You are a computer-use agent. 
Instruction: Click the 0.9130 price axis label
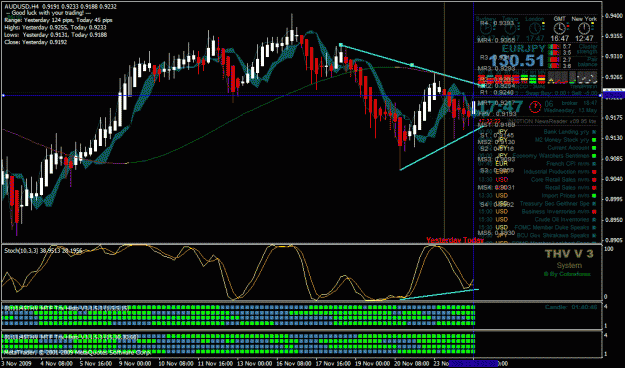(x=615, y=138)
